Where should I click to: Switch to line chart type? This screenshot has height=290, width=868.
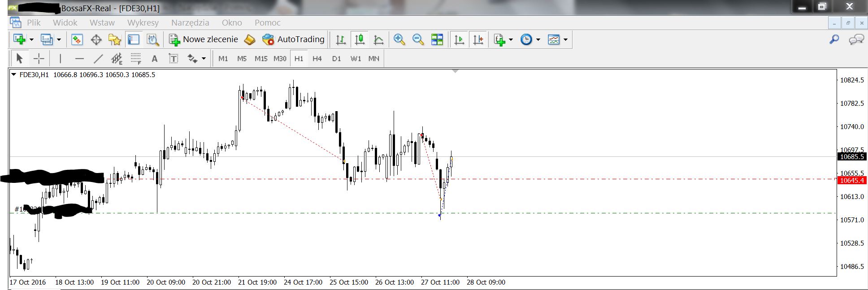point(378,39)
